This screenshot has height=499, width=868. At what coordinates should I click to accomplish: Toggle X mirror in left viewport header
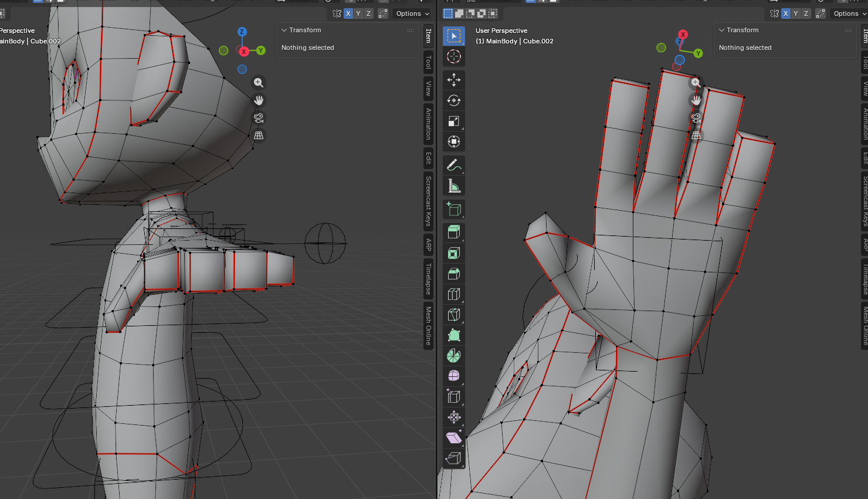[x=348, y=14]
